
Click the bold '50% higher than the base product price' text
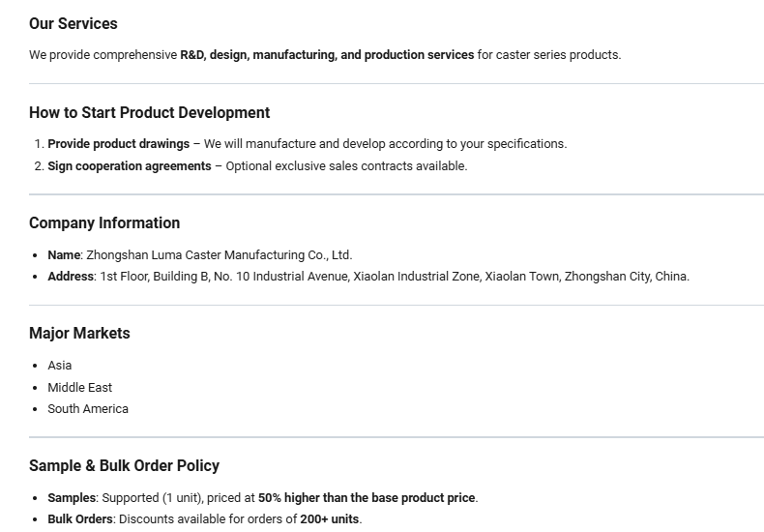pyautogui.click(x=367, y=498)
